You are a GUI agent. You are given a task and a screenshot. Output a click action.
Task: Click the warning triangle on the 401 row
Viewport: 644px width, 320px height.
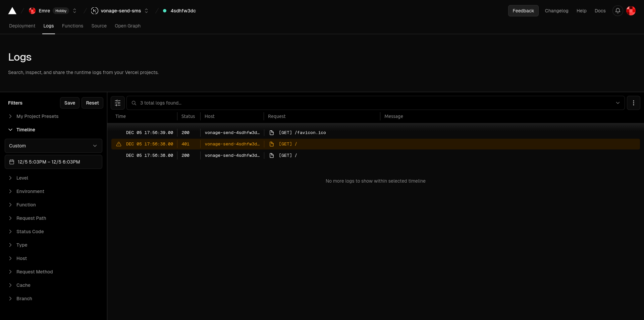[119, 144]
